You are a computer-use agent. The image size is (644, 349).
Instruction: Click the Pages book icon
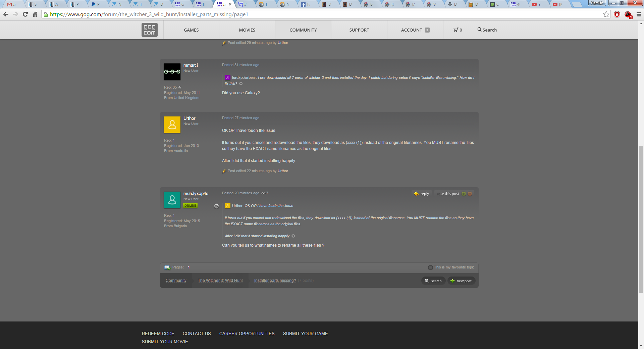(167, 267)
